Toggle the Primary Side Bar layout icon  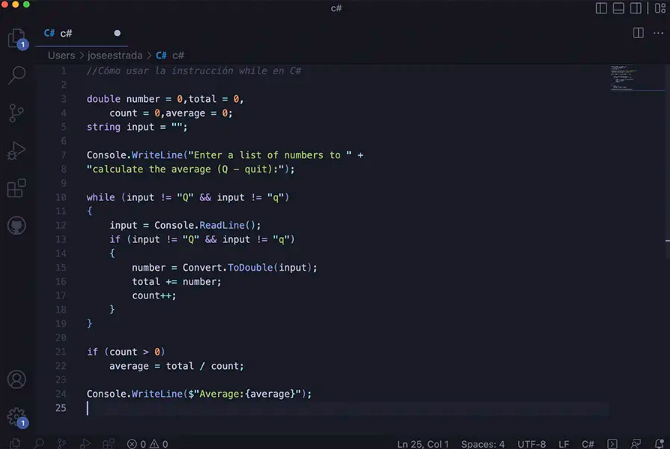click(601, 8)
